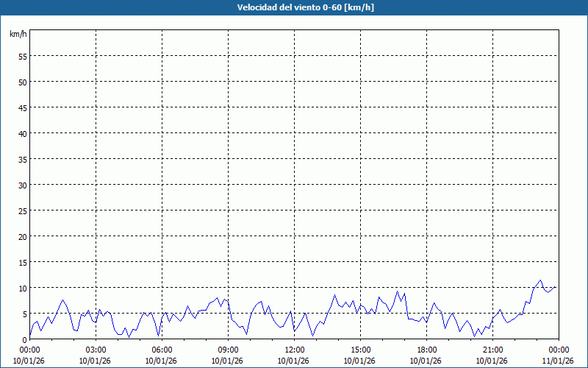The image size is (588, 368).
Task: Click the 03:00 time axis label
Action: click(x=96, y=350)
